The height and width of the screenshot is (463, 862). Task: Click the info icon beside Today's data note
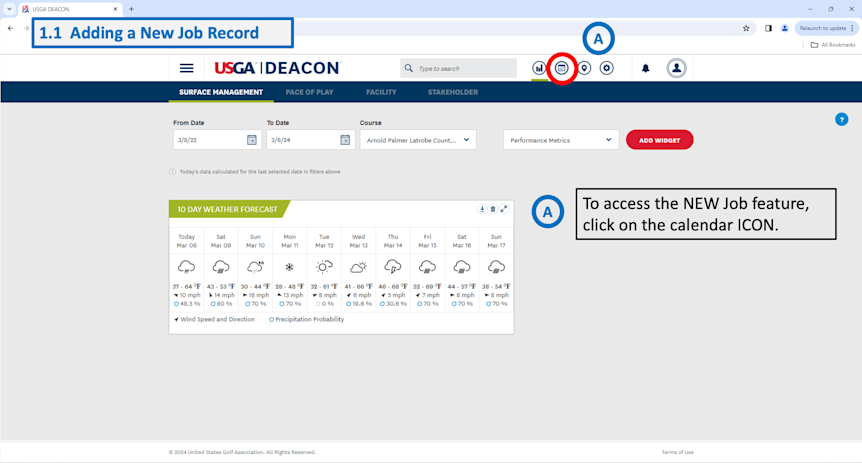(172, 172)
